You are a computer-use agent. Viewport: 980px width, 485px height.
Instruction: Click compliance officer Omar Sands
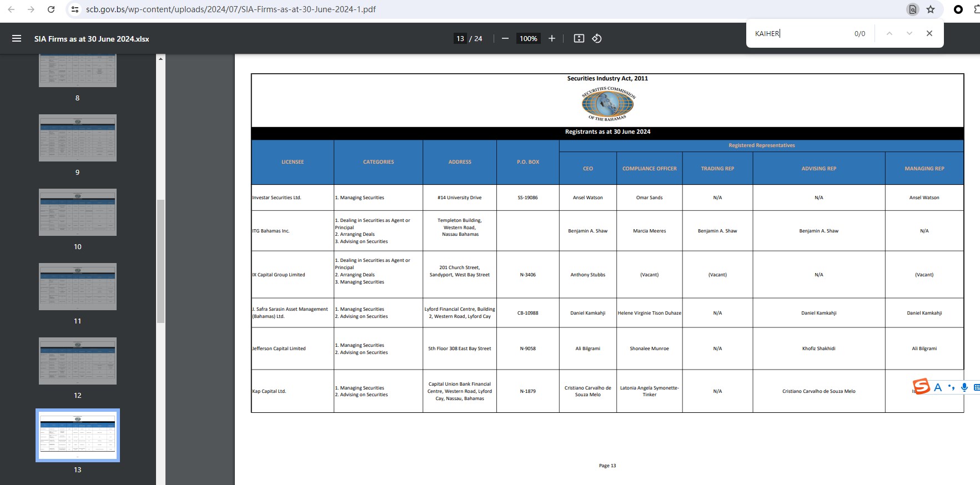(x=650, y=198)
